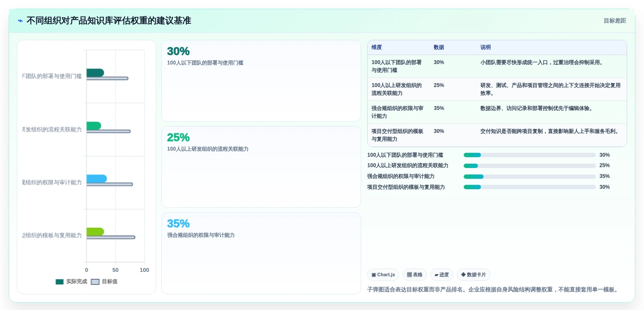Viewport: 644px width, 310px height.
Task: Select the 进度 tag chip
Action: tap(442, 274)
